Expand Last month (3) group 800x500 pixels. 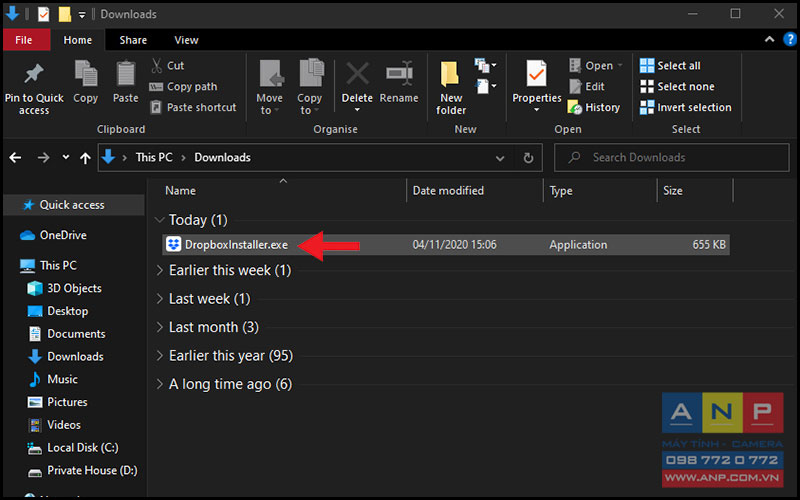click(160, 327)
